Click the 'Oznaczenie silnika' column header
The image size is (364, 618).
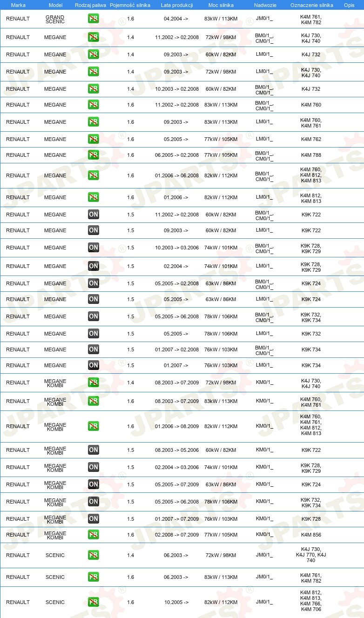[312, 5]
